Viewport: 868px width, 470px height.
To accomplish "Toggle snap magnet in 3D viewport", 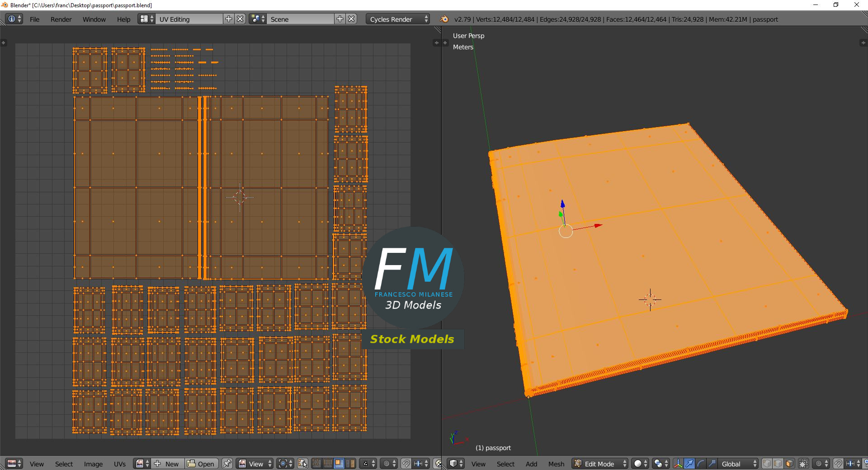I will click(838, 464).
